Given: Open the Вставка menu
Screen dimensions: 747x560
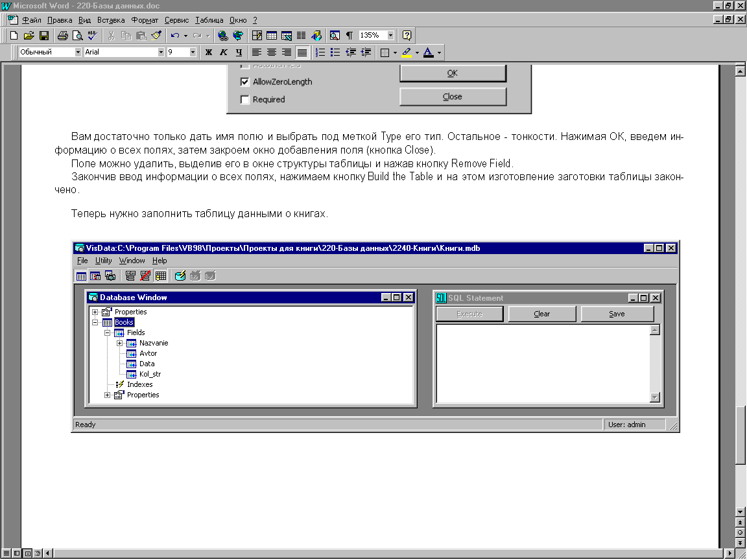Looking at the screenshot, I should (111, 20).
